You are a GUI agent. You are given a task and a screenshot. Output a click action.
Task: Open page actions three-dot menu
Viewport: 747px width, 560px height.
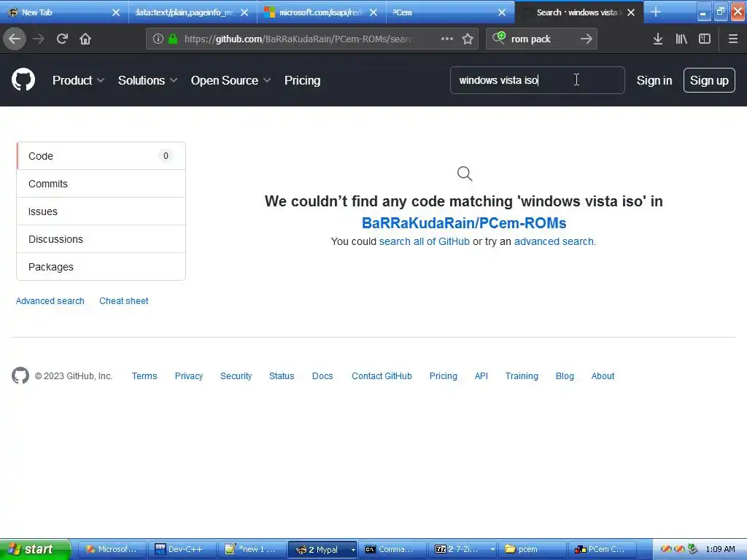(447, 39)
